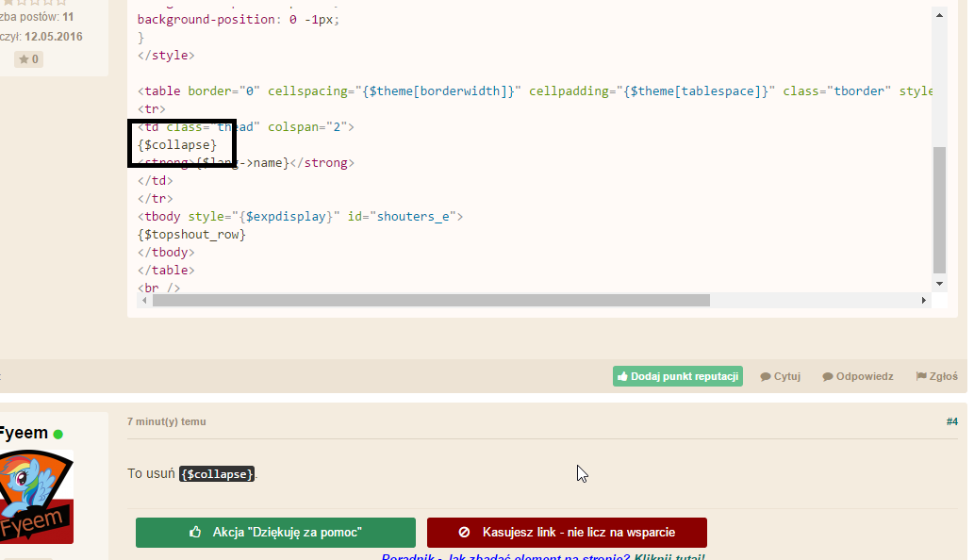Click the Kasujesz link red button

[x=567, y=533]
